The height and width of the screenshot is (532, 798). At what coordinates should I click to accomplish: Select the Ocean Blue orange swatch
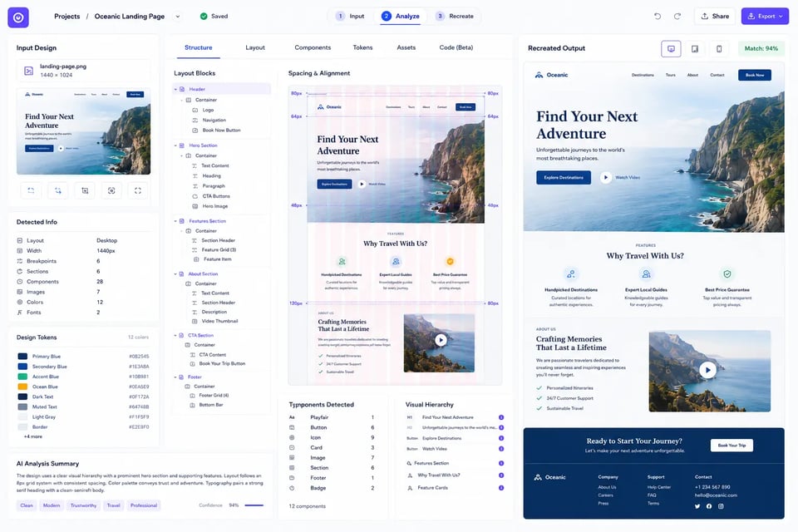tap(22, 387)
